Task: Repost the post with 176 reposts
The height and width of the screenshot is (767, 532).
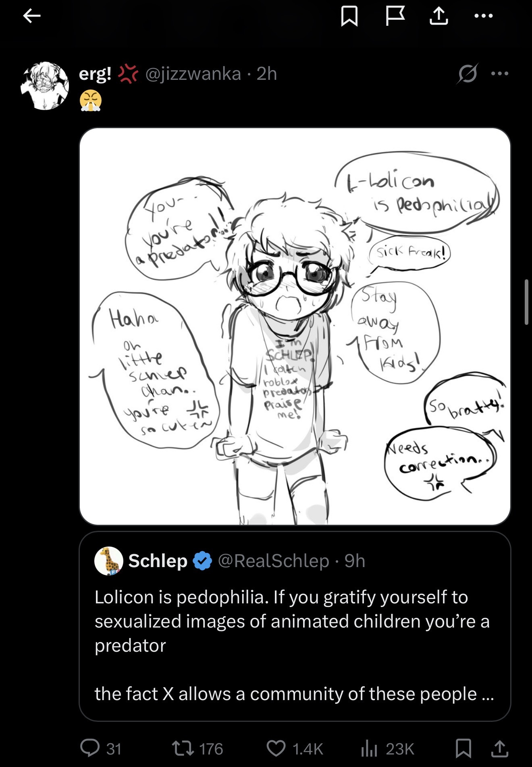Action: point(183,748)
